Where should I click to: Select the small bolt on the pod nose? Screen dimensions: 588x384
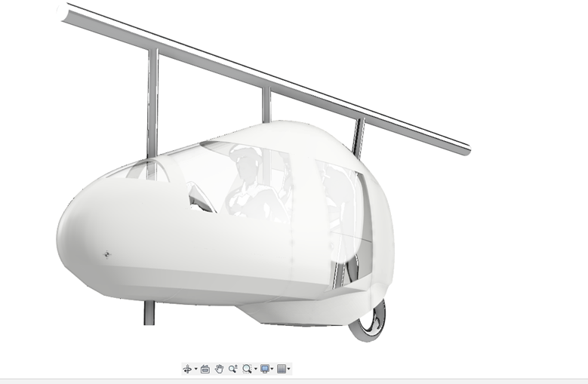[x=106, y=253]
